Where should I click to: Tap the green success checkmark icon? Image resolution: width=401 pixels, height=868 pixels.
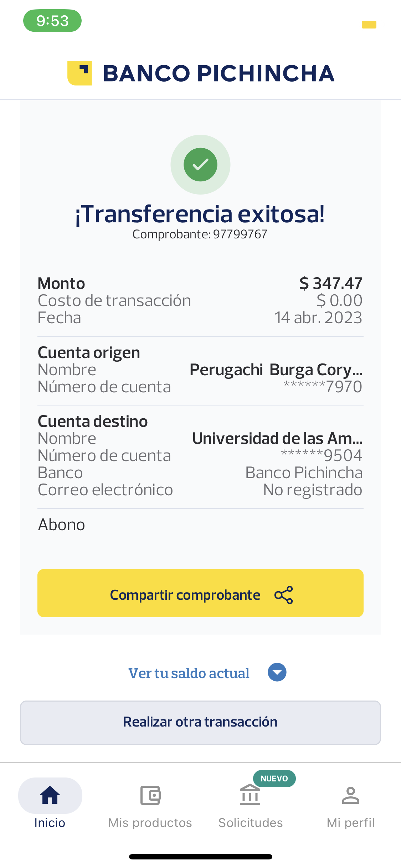point(200,165)
